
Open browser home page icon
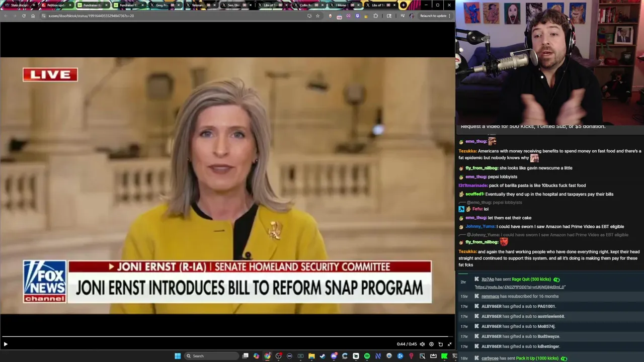pos(33,16)
